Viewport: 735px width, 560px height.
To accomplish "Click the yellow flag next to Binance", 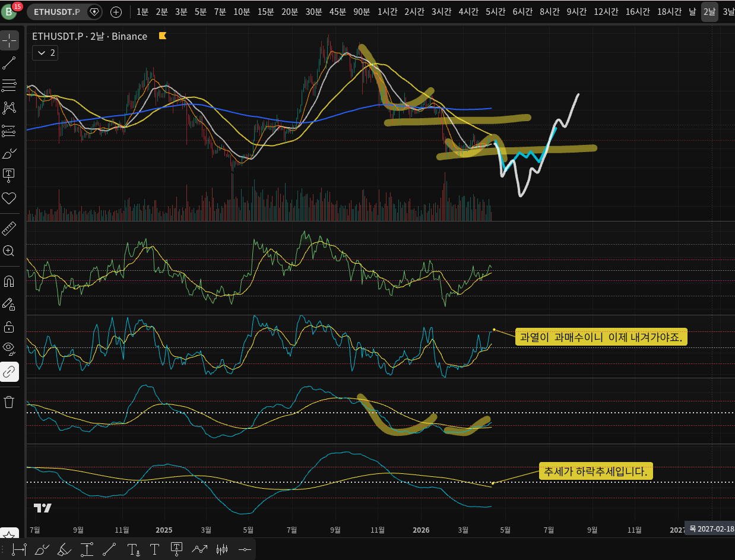I will point(162,36).
